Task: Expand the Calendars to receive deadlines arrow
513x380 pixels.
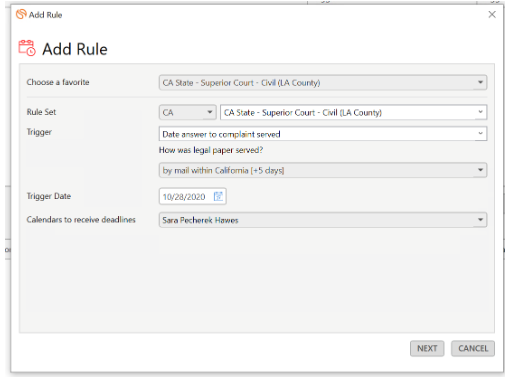Action: 480,220
